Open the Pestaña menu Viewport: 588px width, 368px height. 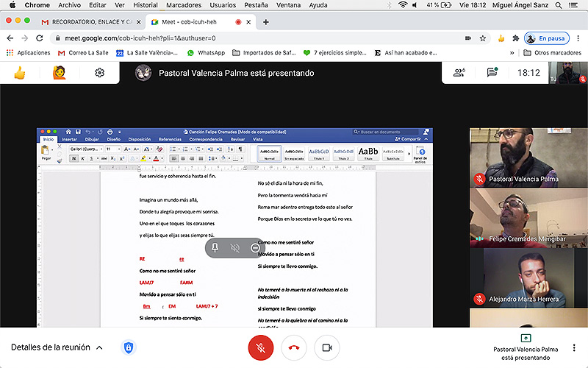point(256,5)
